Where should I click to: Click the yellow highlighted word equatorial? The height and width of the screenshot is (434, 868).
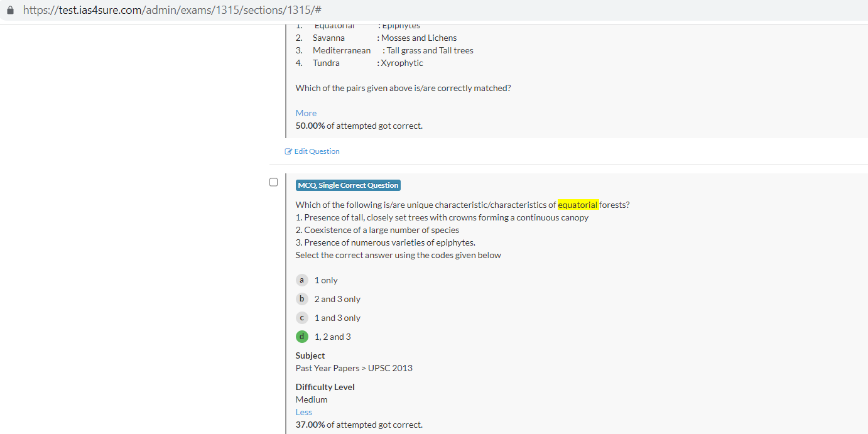click(577, 205)
